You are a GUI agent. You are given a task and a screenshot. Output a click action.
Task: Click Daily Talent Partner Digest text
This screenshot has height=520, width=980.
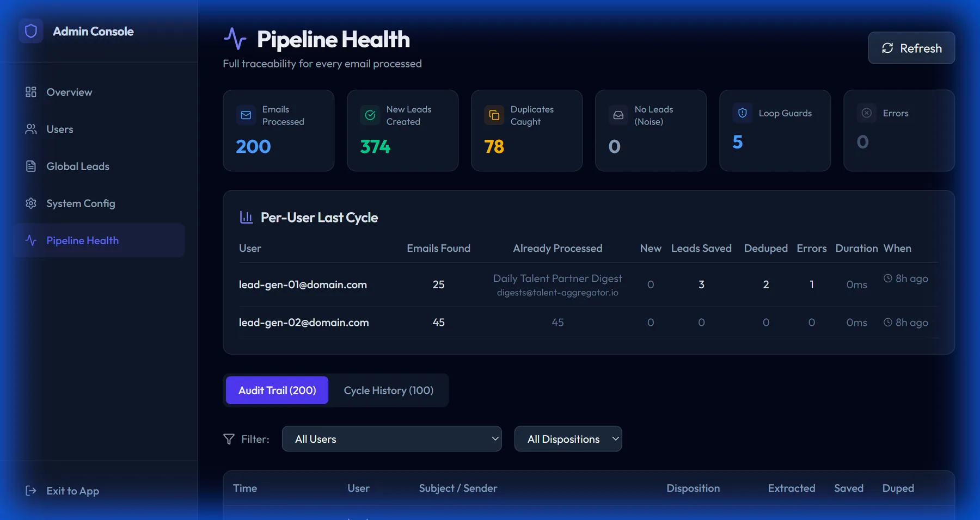(x=558, y=278)
